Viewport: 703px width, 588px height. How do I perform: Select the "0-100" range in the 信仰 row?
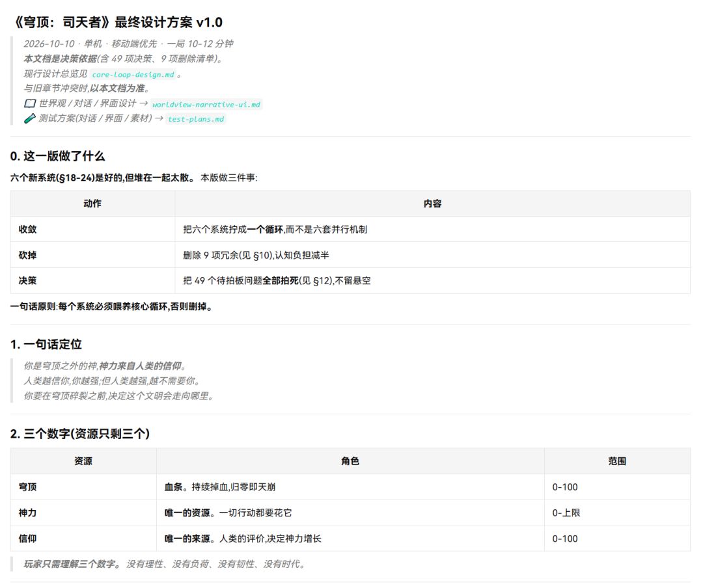pos(617,539)
